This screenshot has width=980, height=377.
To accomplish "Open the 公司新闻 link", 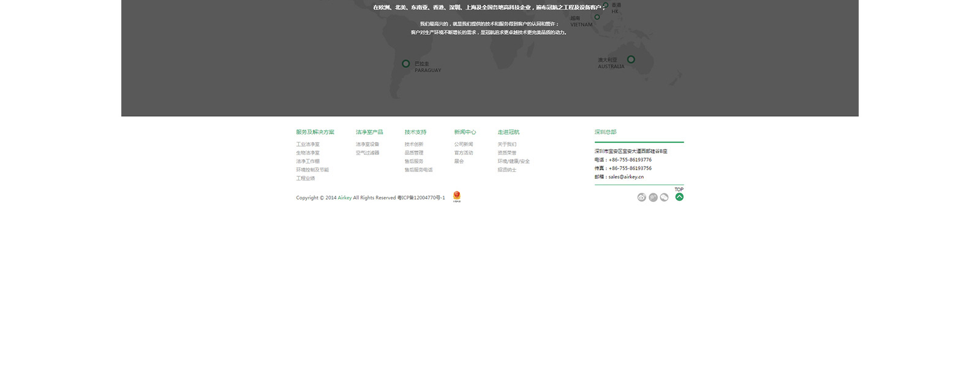I will (463, 144).
